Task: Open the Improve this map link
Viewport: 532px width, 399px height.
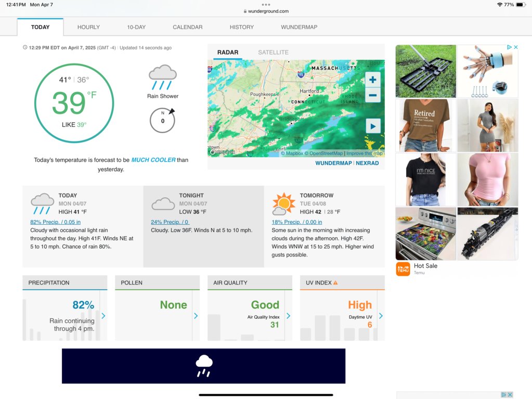Action: tap(365, 153)
